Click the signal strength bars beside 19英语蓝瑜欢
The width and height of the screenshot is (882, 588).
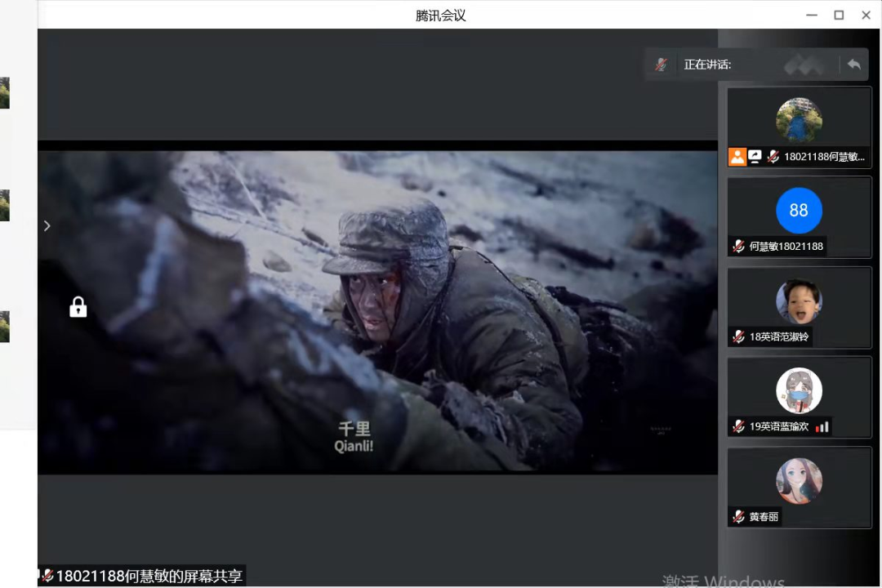tap(822, 426)
